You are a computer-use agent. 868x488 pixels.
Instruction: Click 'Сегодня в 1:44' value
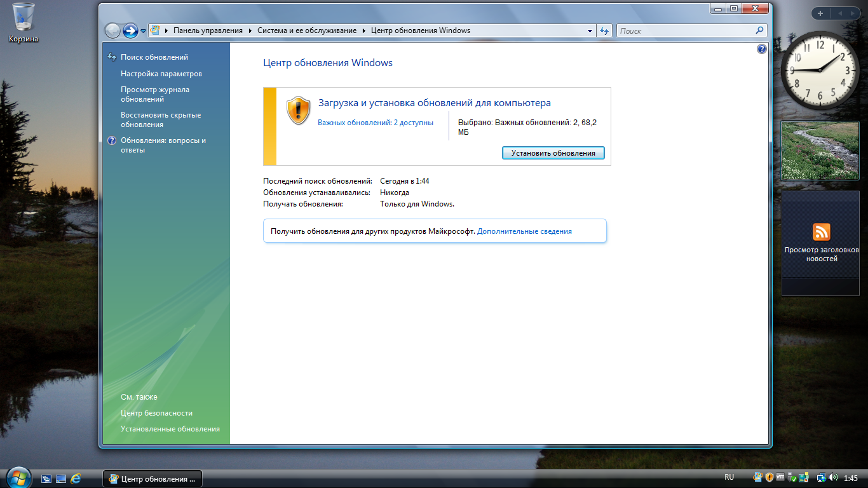[405, 181]
